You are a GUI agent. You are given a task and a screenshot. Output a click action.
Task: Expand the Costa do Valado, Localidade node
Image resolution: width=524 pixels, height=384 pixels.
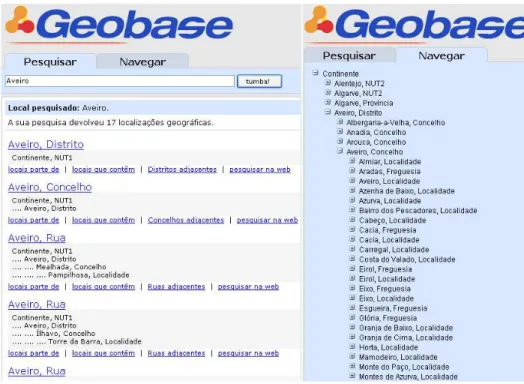tap(352, 259)
